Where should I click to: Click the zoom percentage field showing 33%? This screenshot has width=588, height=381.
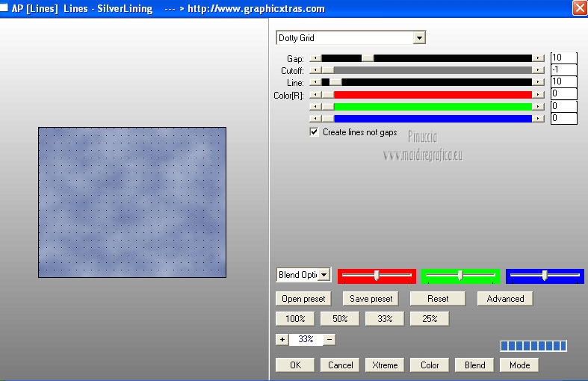(x=306, y=339)
